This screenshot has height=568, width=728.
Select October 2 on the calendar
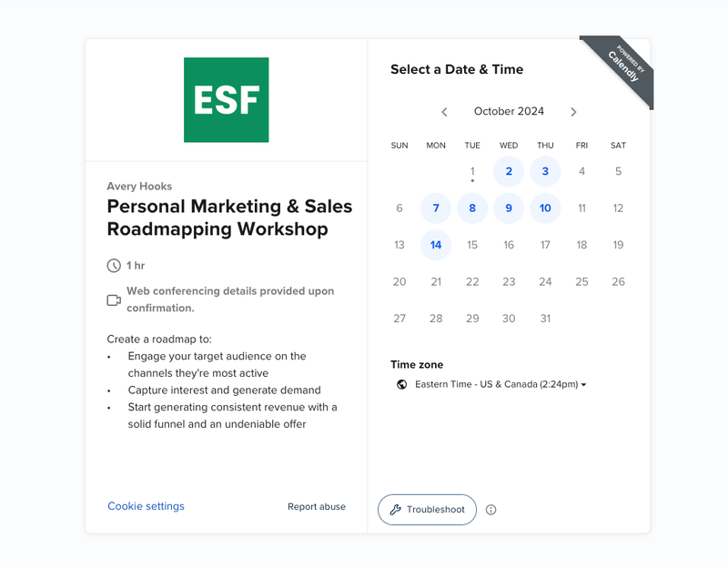click(509, 171)
